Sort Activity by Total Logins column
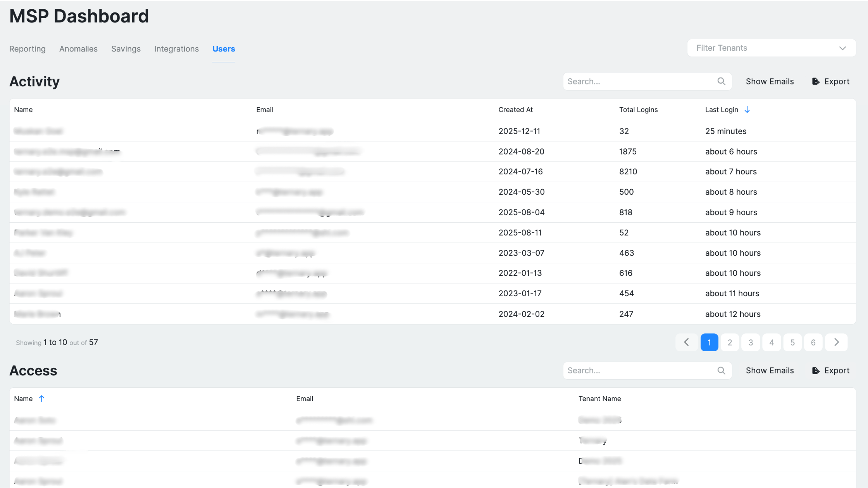868x488 pixels. [638, 110]
